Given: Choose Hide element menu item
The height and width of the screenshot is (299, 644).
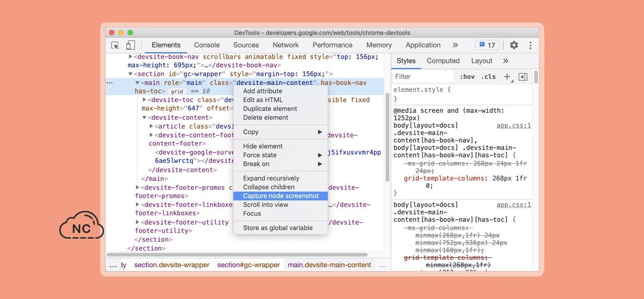Looking at the screenshot, I should (x=281, y=146).
